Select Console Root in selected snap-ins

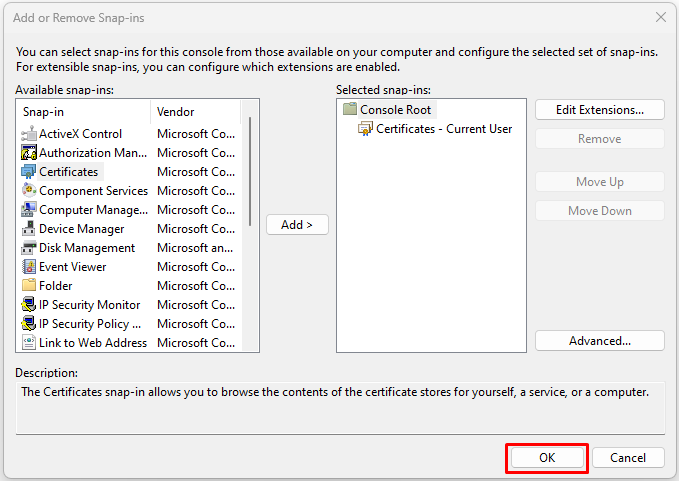click(395, 110)
